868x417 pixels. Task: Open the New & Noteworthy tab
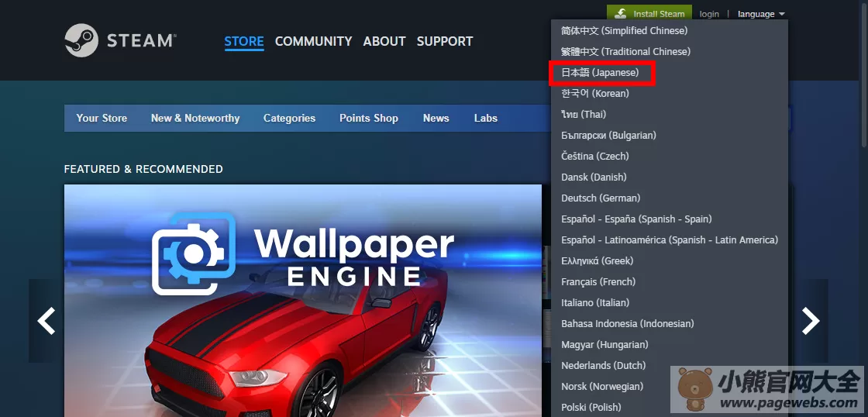195,118
